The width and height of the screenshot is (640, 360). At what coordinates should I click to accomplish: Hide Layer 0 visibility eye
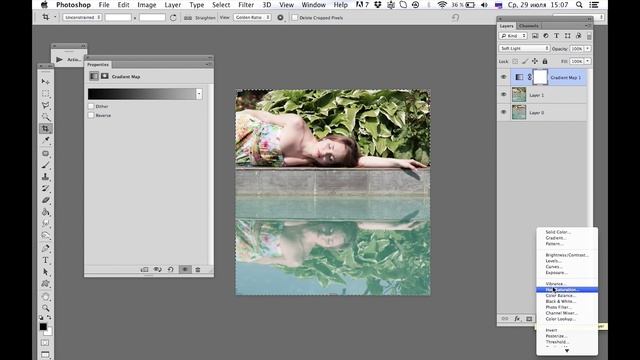click(x=504, y=112)
